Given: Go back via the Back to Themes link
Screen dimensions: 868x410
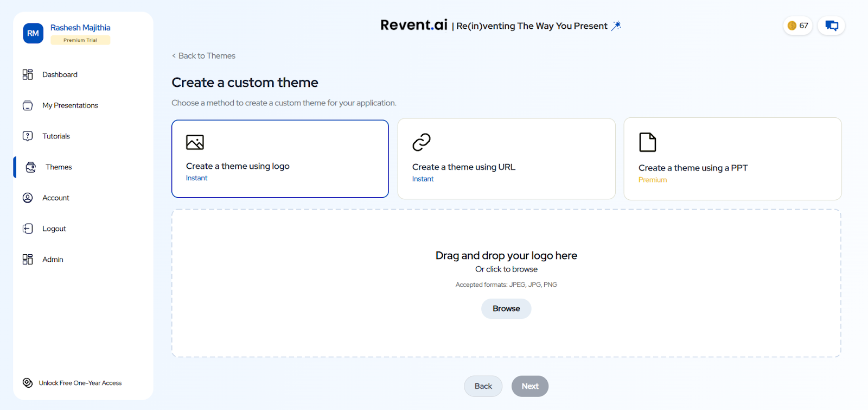Looking at the screenshot, I should [x=204, y=56].
